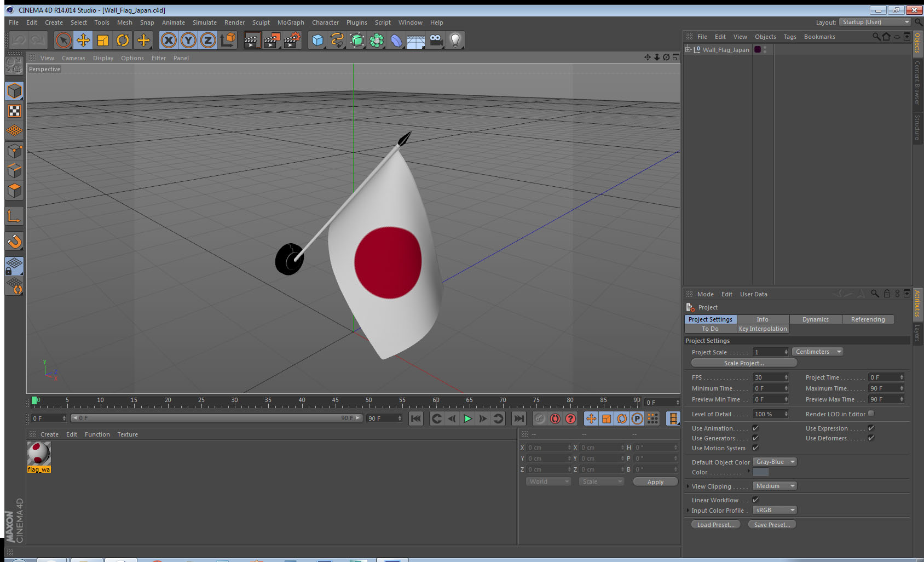The width and height of the screenshot is (924, 562).
Task: Enable the Axis tool icon
Action: (14, 216)
